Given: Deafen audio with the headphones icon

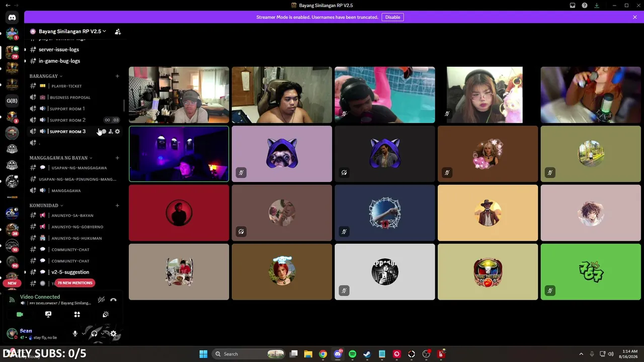Looking at the screenshot, I should click(x=94, y=333).
